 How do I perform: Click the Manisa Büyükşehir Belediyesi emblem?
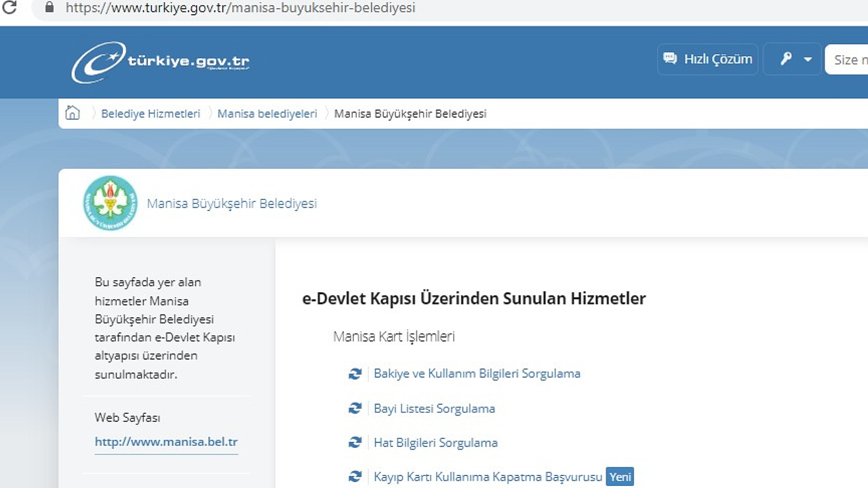[x=110, y=203]
